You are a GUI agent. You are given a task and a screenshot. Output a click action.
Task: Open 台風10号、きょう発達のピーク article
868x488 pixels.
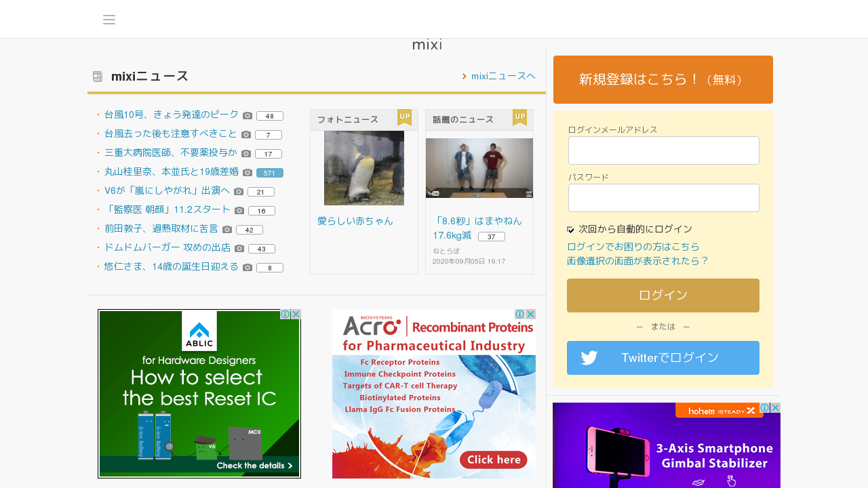tap(172, 115)
